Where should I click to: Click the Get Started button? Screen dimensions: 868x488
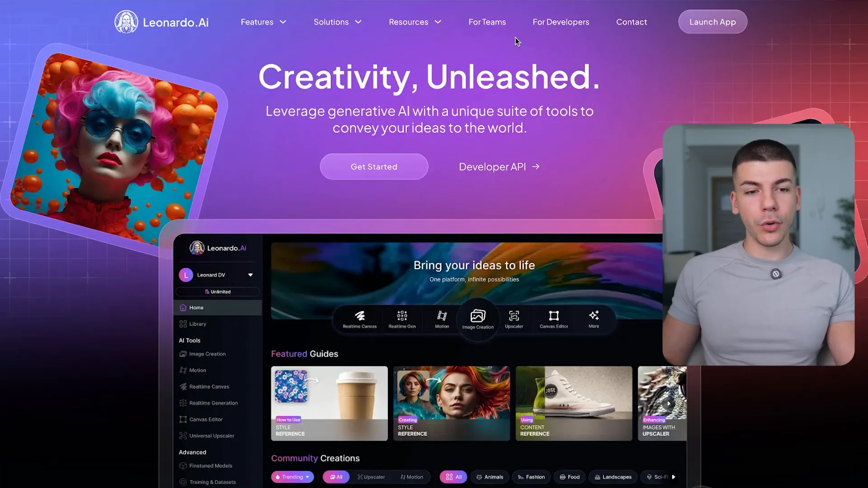(374, 166)
